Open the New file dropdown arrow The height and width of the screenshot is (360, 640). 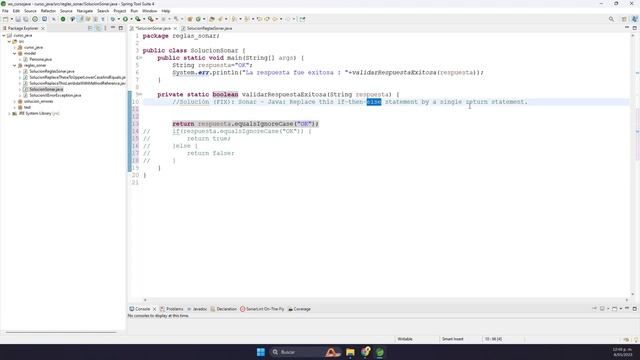tap(11, 19)
